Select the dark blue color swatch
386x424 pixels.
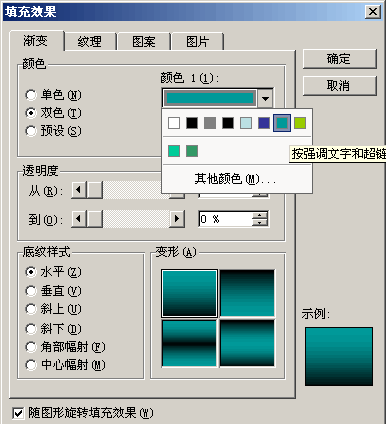coord(264,123)
